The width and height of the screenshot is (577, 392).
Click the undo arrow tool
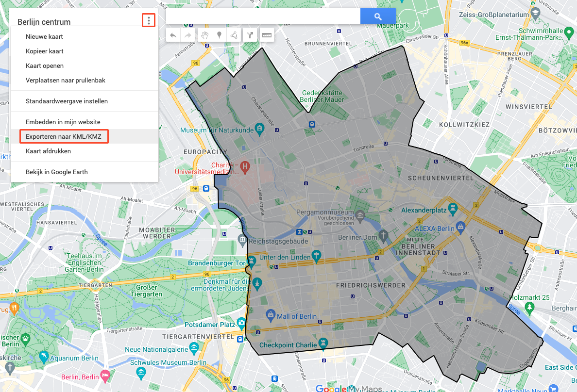(x=173, y=35)
